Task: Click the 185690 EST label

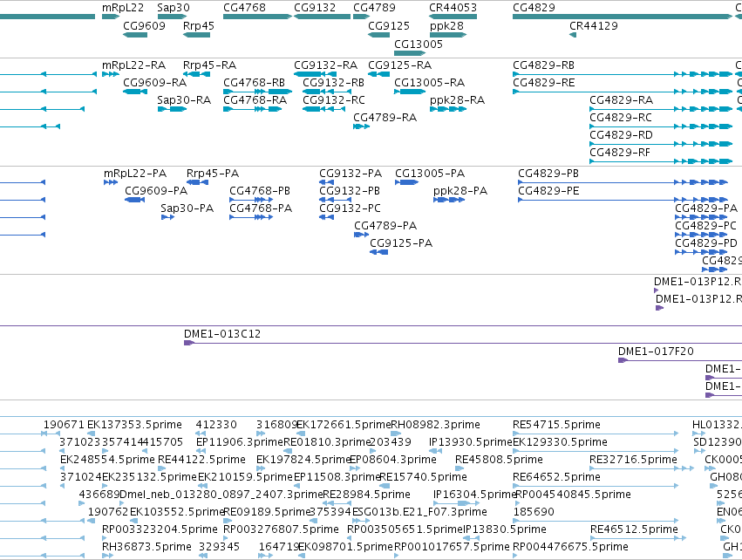Action: click(x=534, y=512)
